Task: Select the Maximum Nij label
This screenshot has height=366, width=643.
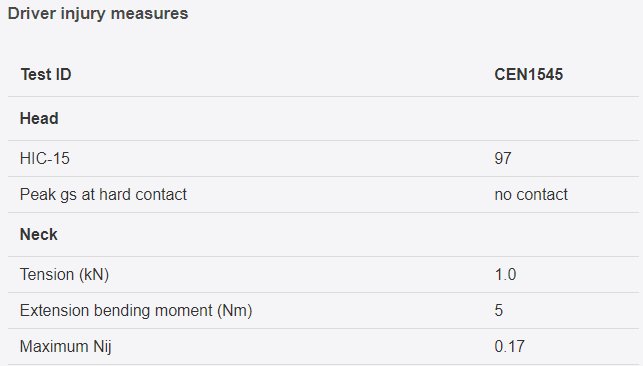Action: 66,347
